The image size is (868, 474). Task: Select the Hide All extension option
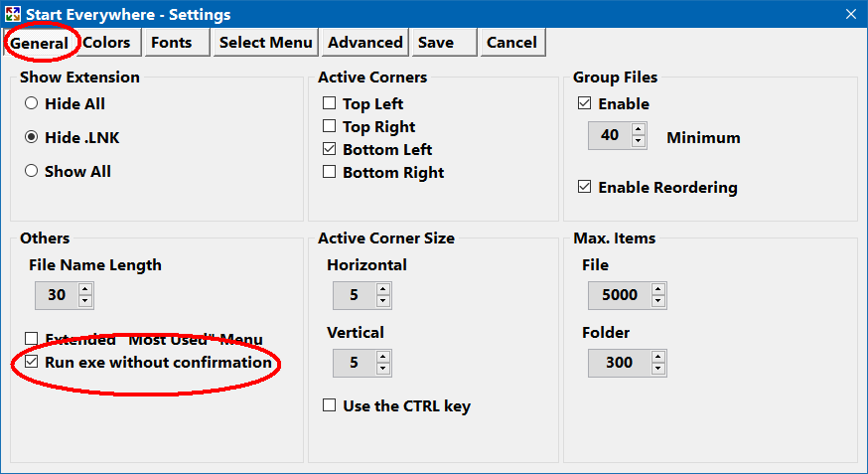coord(32,103)
